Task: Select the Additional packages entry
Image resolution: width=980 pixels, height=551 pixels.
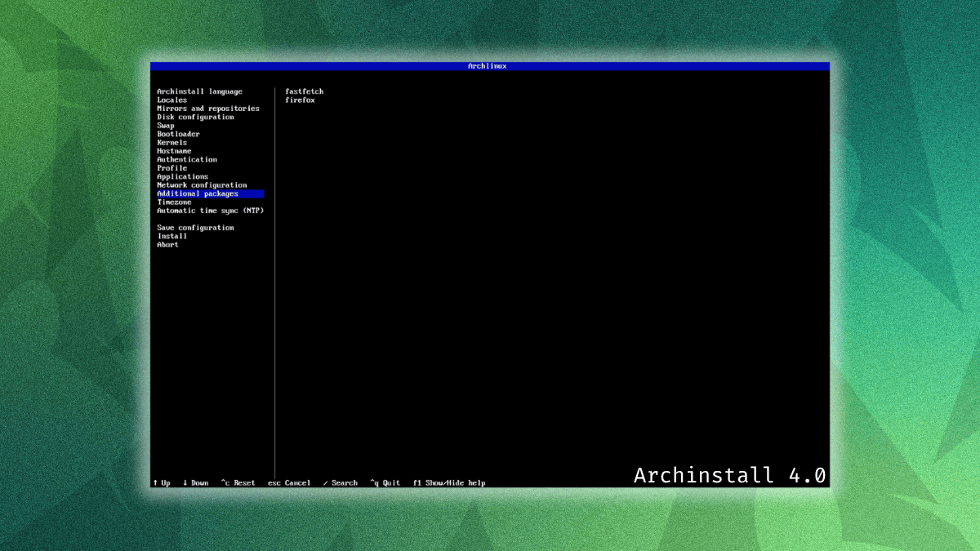Action: [x=200, y=193]
